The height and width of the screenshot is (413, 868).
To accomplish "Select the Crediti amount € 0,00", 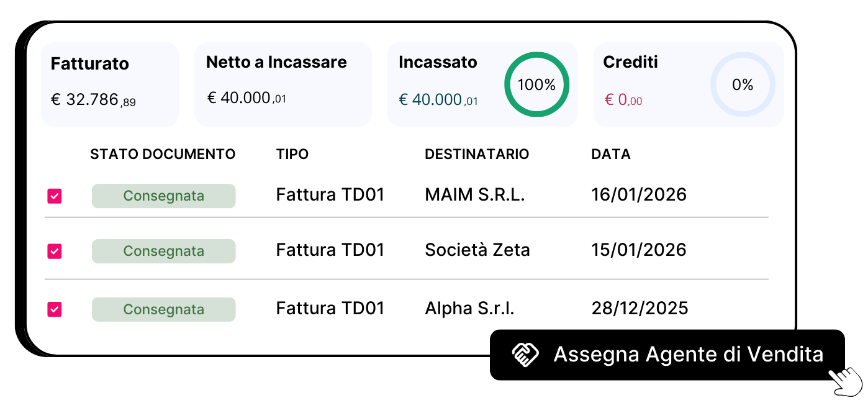I will tap(623, 99).
